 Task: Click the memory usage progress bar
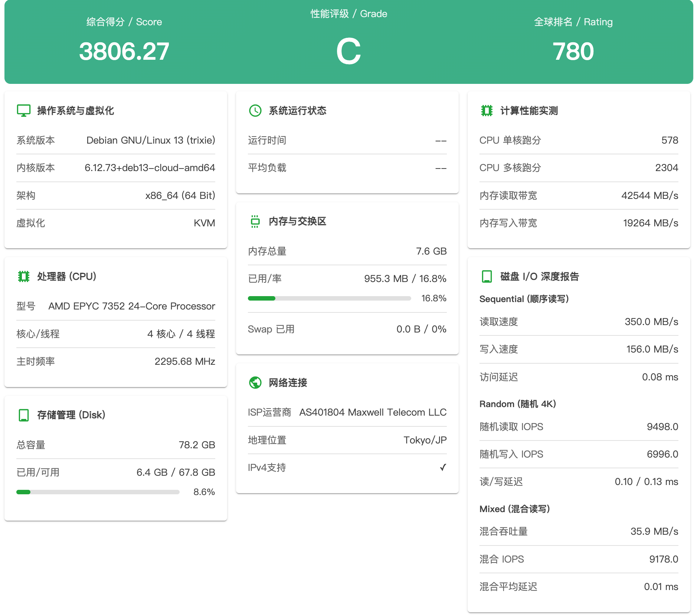click(x=330, y=298)
